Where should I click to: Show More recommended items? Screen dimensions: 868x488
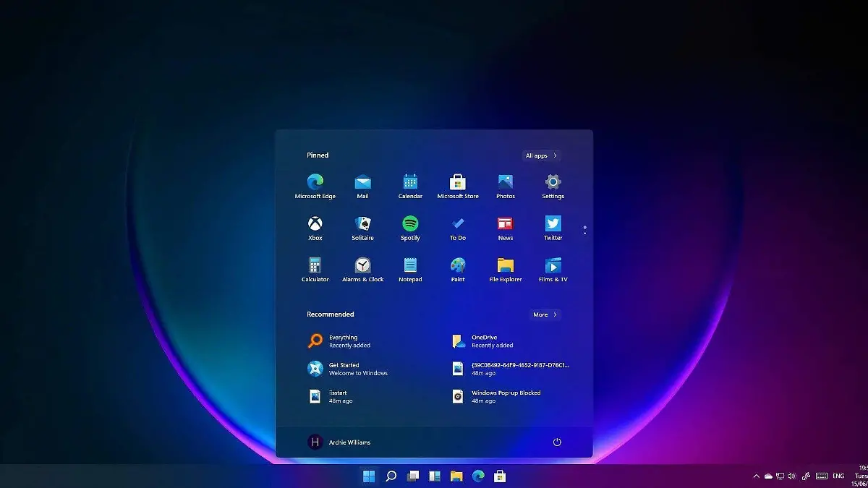pos(545,314)
